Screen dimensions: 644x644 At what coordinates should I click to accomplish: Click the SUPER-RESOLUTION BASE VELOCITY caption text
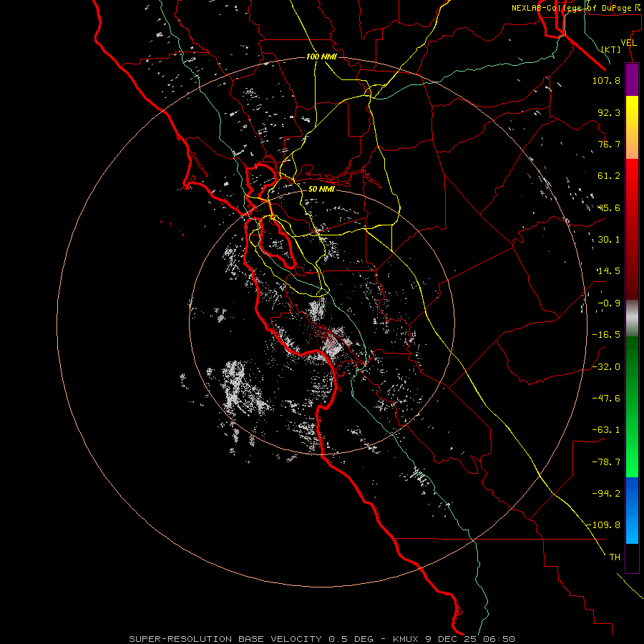coord(225,639)
